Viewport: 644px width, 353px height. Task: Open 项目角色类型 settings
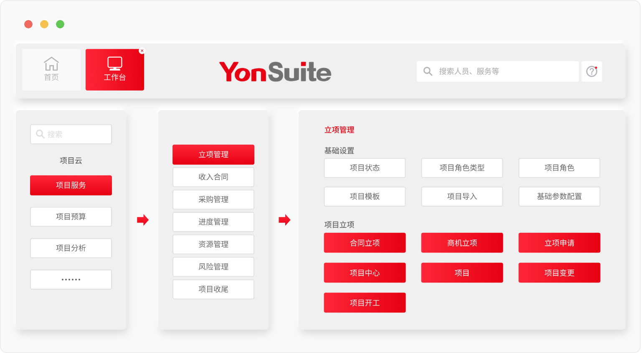tap(462, 168)
